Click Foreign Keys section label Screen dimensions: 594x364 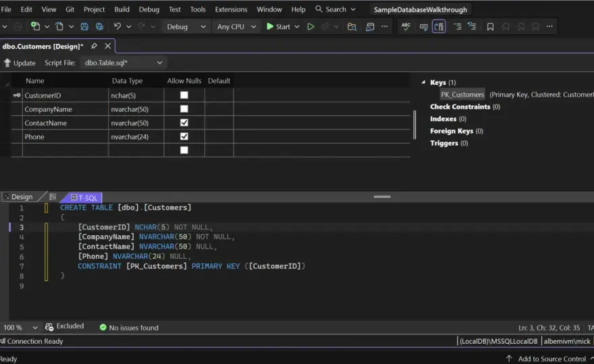pyautogui.click(x=452, y=131)
